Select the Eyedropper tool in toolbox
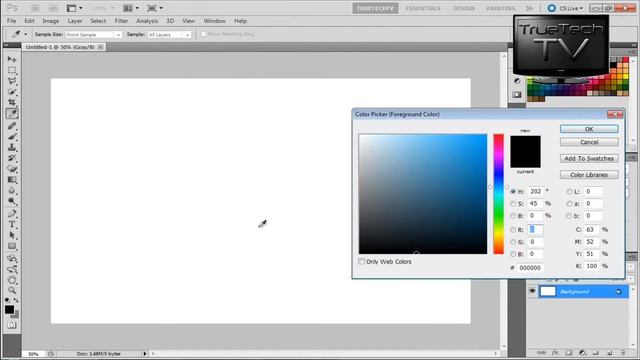The width and height of the screenshot is (640, 360). click(x=12, y=113)
